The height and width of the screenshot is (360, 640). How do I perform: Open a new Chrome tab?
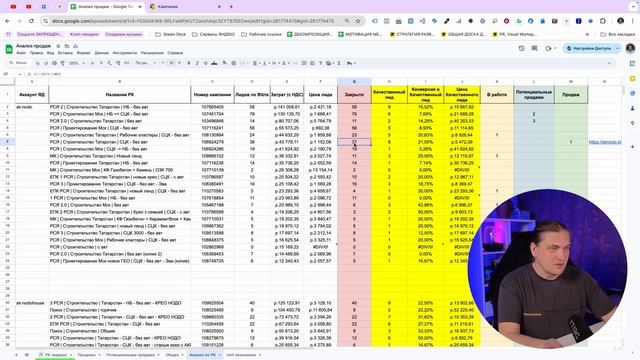point(231,7)
